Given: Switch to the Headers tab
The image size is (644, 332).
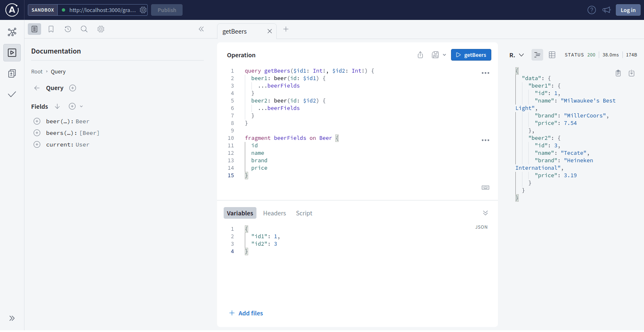Looking at the screenshot, I should tap(274, 213).
